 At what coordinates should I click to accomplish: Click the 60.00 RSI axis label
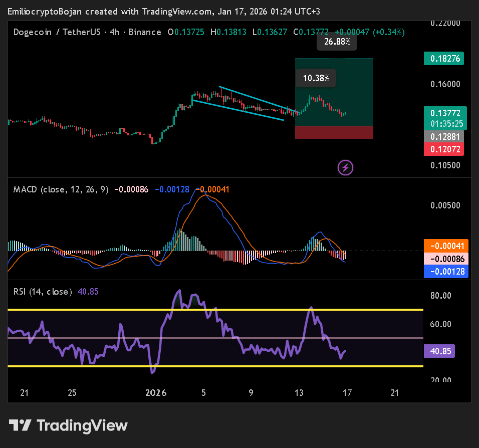coord(440,324)
